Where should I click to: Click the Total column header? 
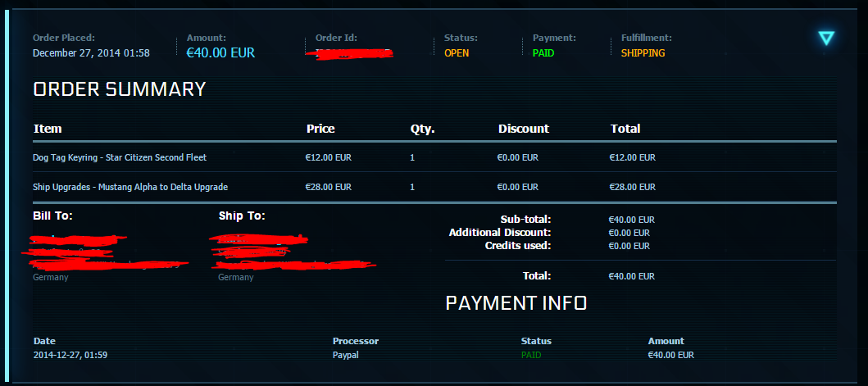[625, 129]
